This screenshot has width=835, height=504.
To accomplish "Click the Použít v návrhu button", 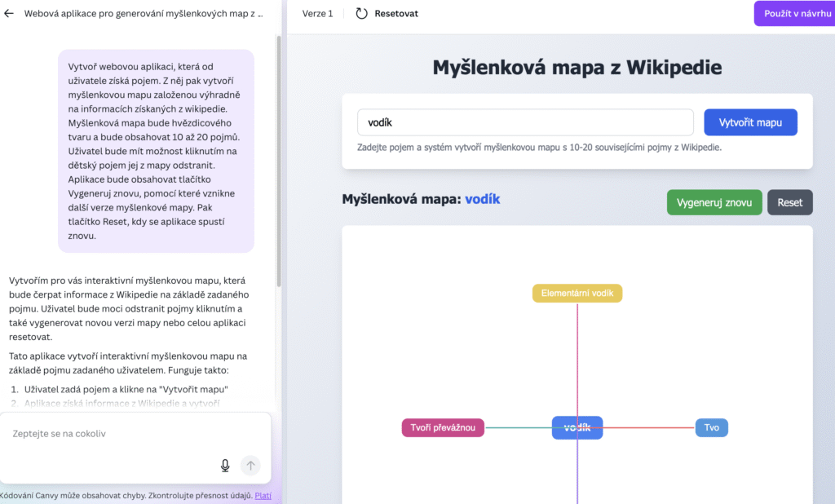I will [x=795, y=13].
